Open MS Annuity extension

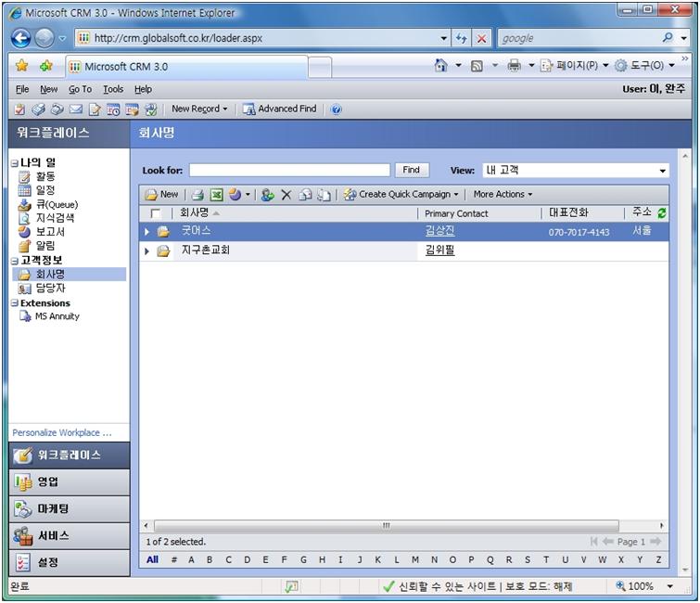coord(57,316)
